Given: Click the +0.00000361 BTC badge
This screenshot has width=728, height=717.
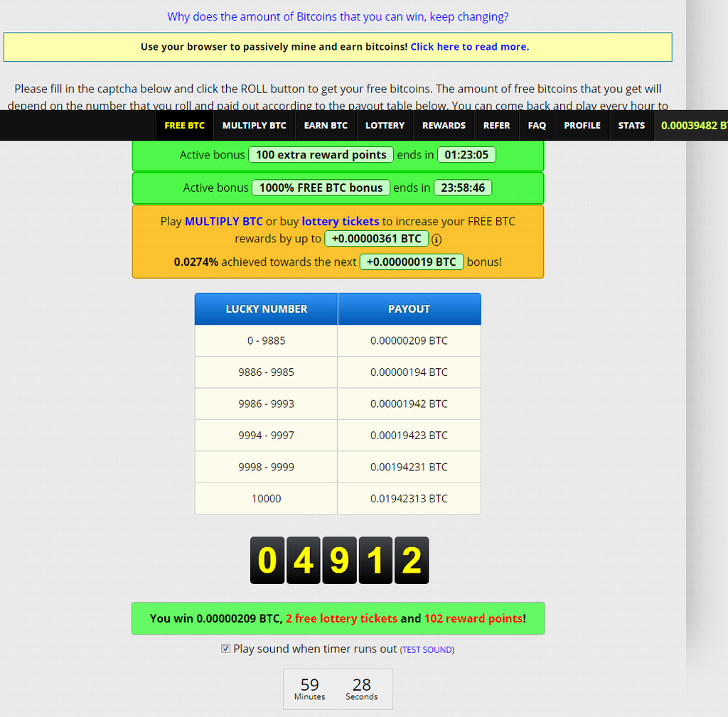Looking at the screenshot, I should (x=377, y=239).
